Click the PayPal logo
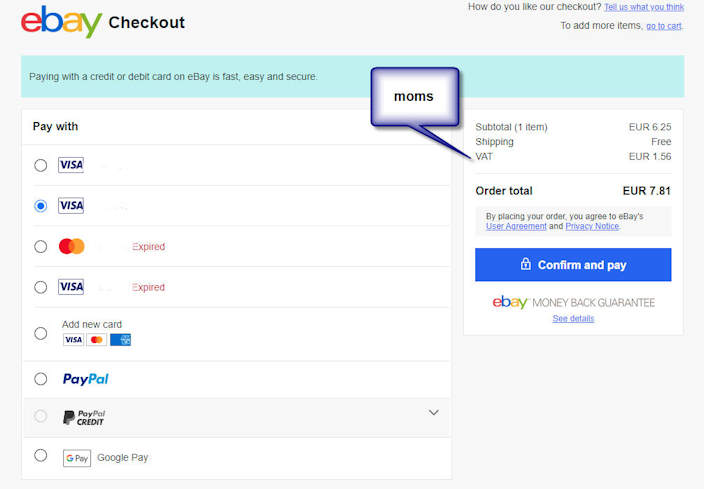This screenshot has width=704, height=489. tap(86, 379)
